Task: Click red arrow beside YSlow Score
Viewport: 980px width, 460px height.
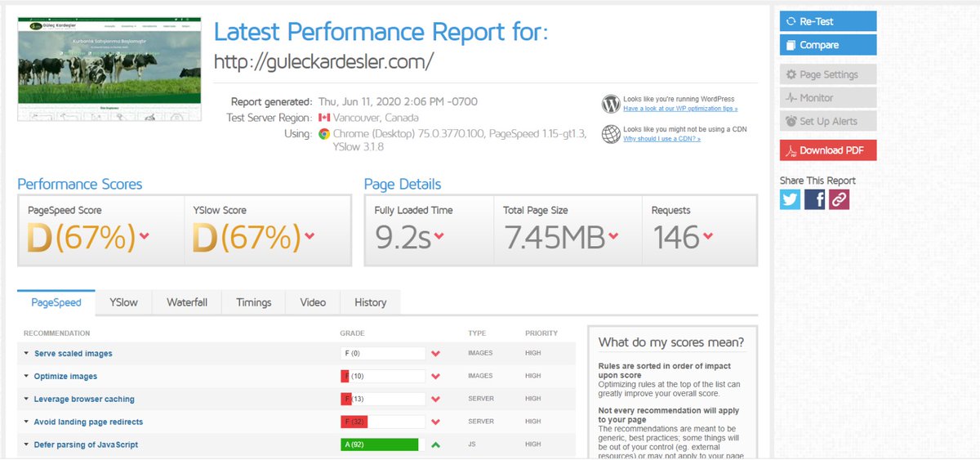Action: [x=310, y=237]
